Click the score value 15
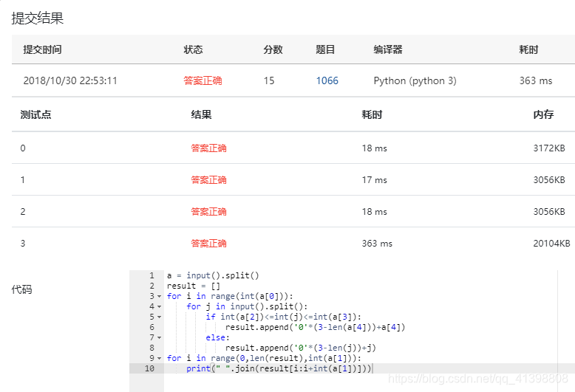This screenshot has height=392, width=575. (x=269, y=80)
